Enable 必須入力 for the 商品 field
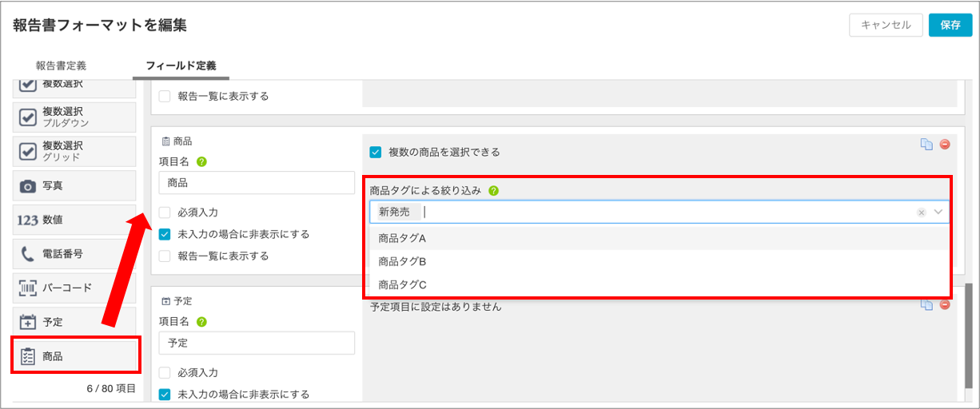Screen dimensions: 980x409 point(165,212)
